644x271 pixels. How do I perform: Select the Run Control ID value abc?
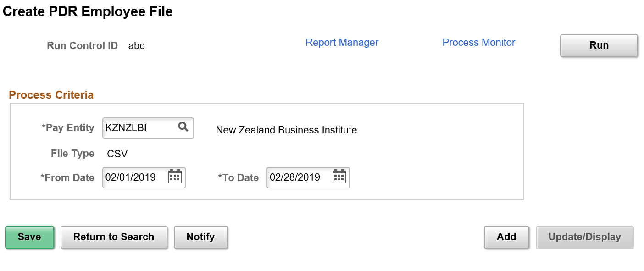(x=136, y=45)
